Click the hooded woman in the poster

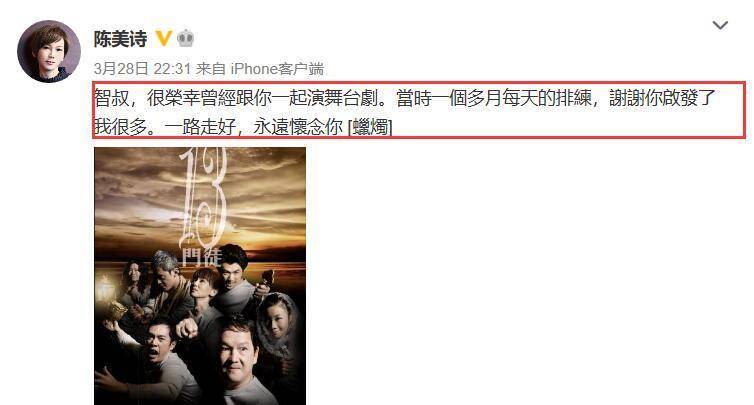coord(276,320)
